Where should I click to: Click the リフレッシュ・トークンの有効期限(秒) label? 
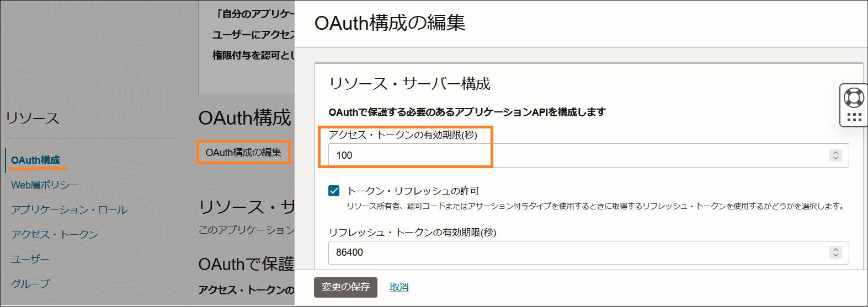pos(412,233)
